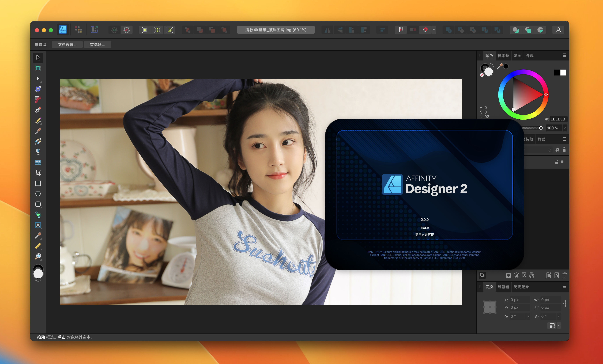Select the Rectangle tool

[x=38, y=183]
